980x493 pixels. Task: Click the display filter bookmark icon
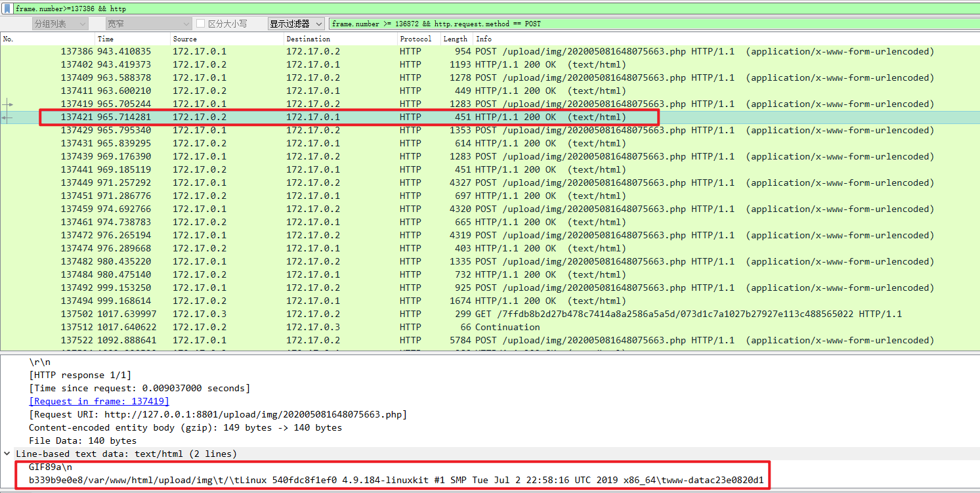[7, 9]
